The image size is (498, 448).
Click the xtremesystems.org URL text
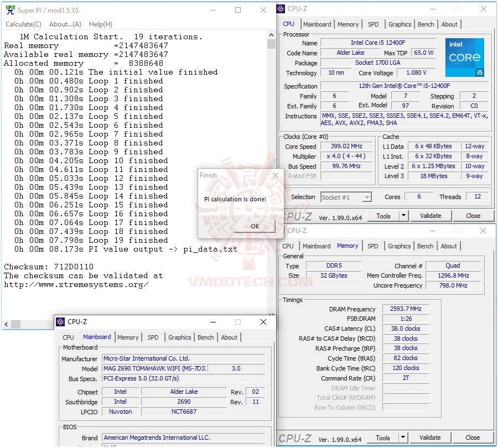[x=76, y=284]
